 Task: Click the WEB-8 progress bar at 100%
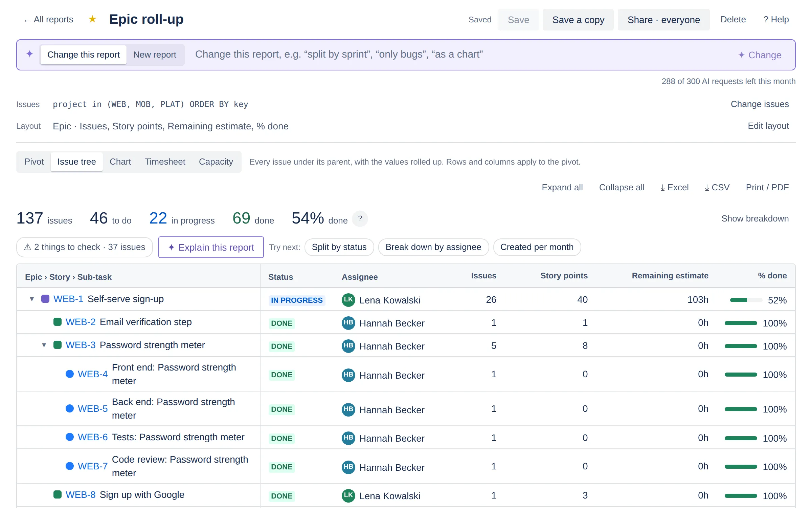coord(741,496)
